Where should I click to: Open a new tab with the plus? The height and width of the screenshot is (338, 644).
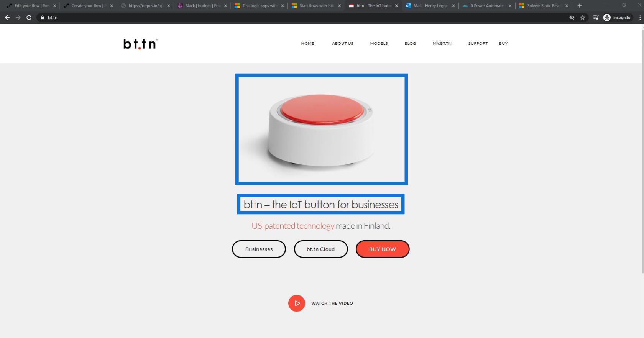click(x=580, y=6)
